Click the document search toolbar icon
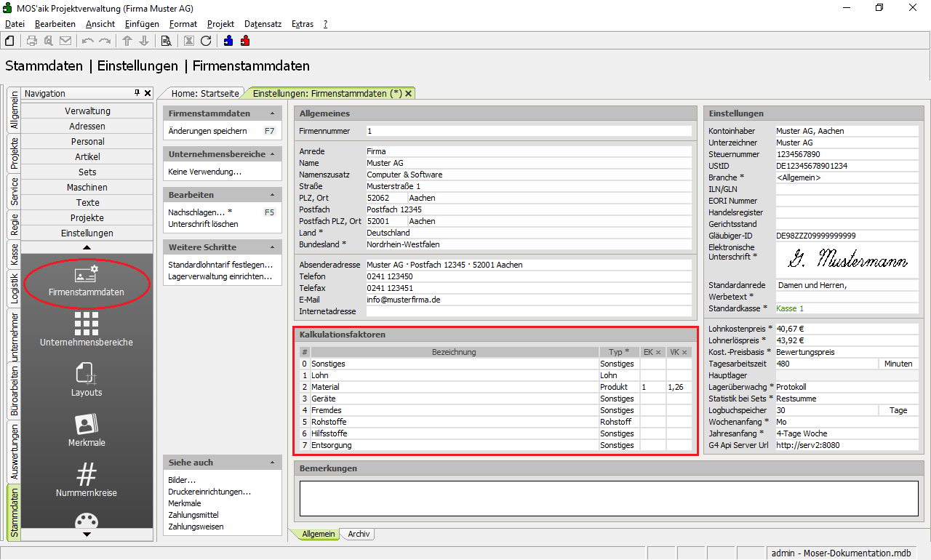This screenshot has width=931, height=560. click(x=167, y=41)
